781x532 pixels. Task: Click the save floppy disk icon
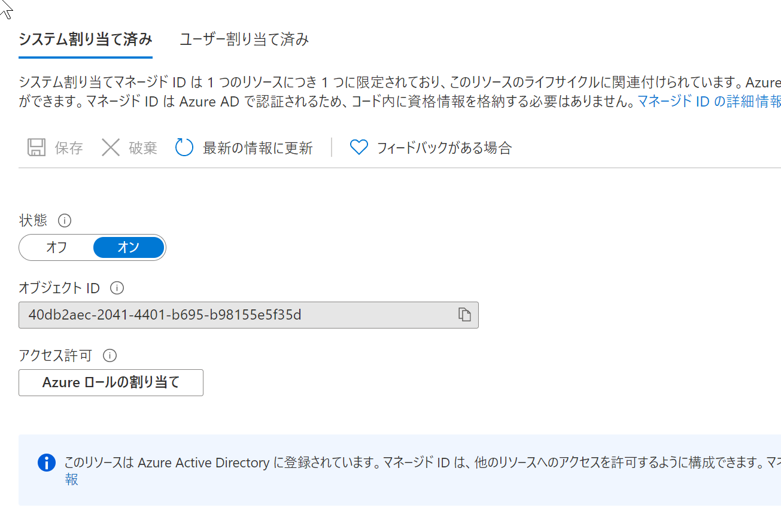pyautogui.click(x=37, y=147)
